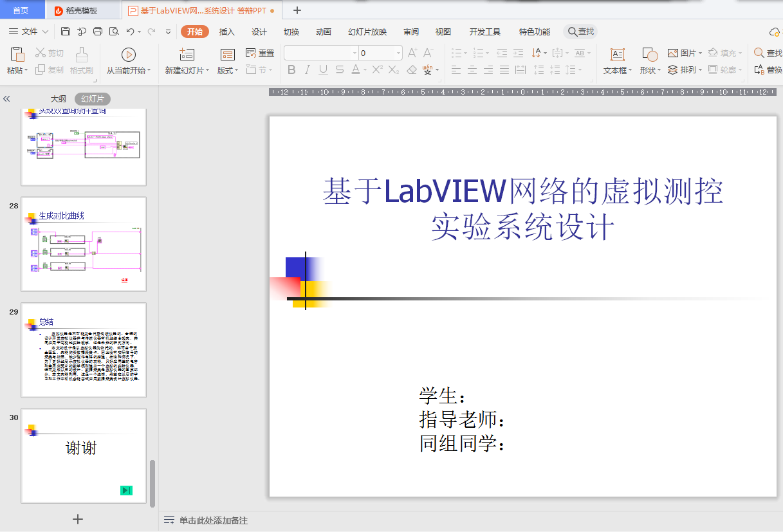The width and height of the screenshot is (783, 532).
Task: Open the Review (审阅) tab
Action: click(x=411, y=32)
